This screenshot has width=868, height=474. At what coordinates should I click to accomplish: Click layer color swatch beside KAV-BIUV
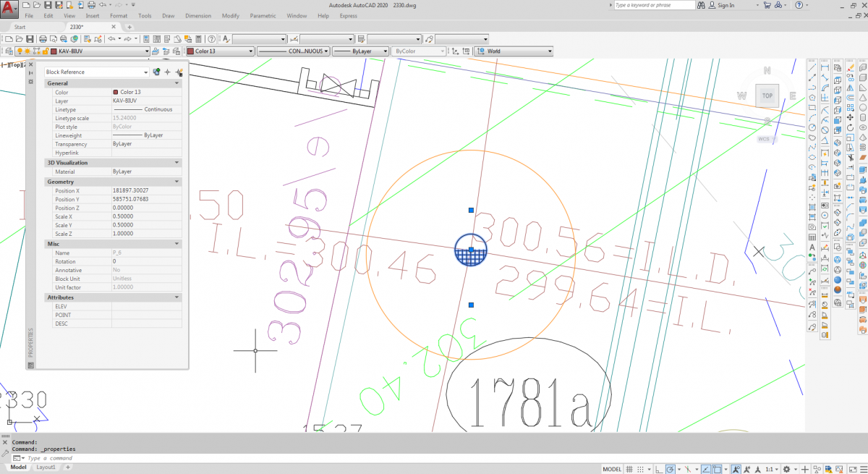(x=54, y=51)
